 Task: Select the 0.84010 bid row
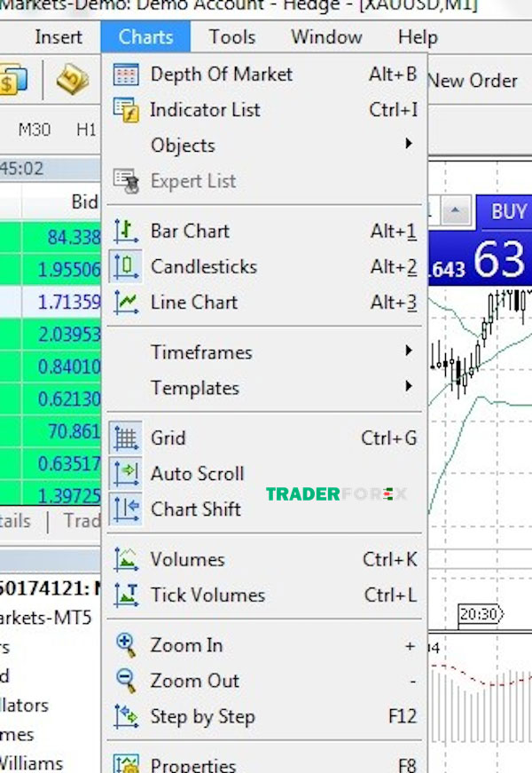51,367
